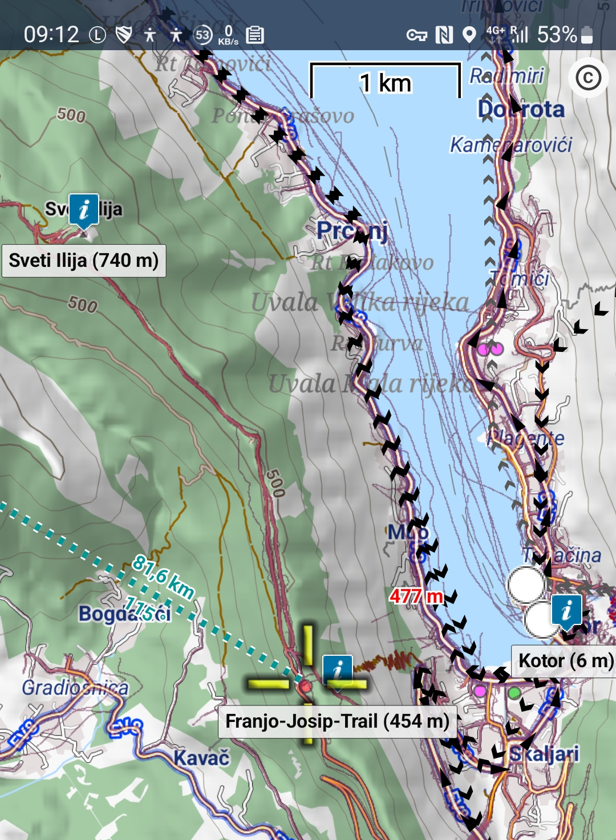Tap the green waypoint dot near Škaljari
The width and height of the screenshot is (616, 840).
click(x=514, y=693)
